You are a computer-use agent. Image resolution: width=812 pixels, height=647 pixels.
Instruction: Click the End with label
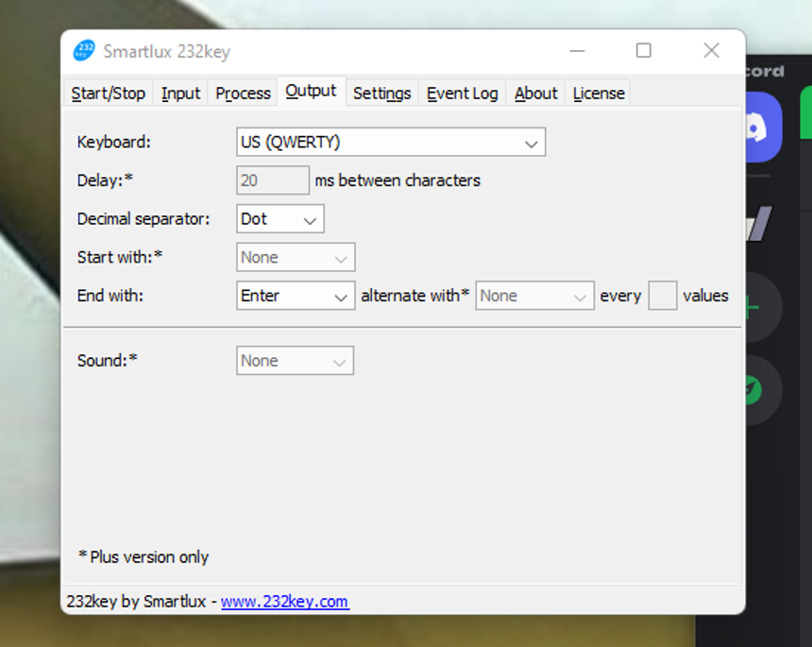tap(110, 296)
